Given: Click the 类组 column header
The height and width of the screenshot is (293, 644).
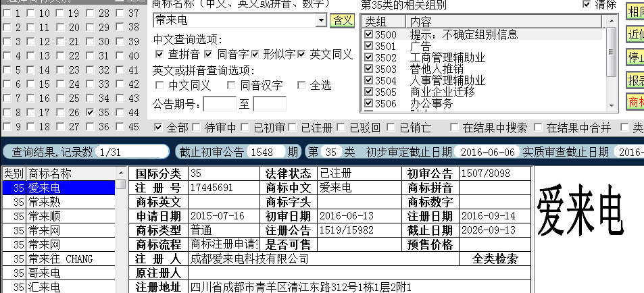Looking at the screenshot, I should coord(384,22).
